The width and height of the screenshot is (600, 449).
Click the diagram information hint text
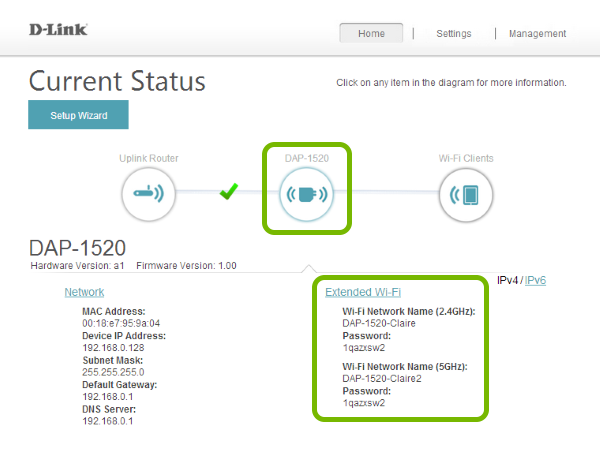pyautogui.click(x=451, y=83)
